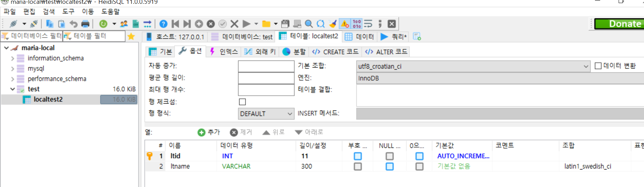Collapse the test database node
The height and width of the screenshot is (187, 644).
[x=13, y=89]
